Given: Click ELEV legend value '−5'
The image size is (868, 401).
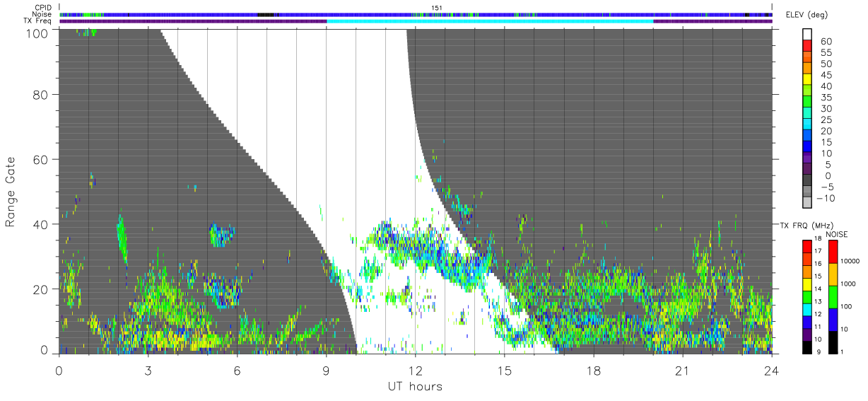Looking at the screenshot, I should pos(826,187).
